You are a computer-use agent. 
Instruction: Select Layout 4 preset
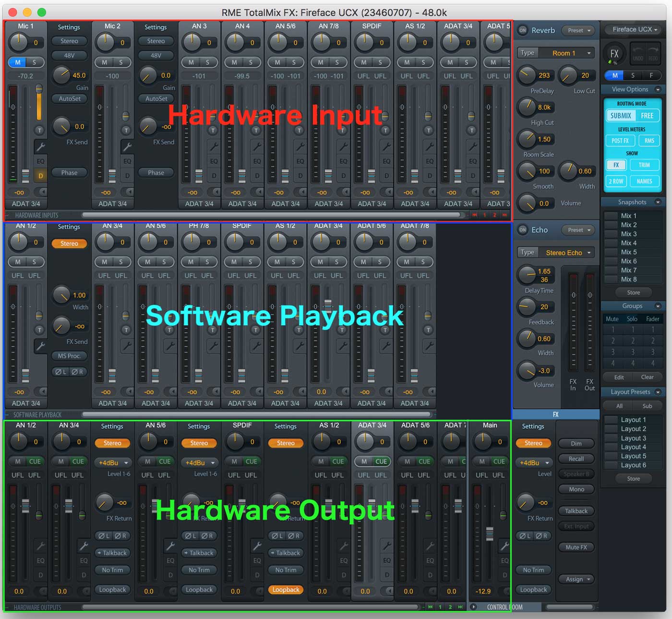tap(633, 447)
